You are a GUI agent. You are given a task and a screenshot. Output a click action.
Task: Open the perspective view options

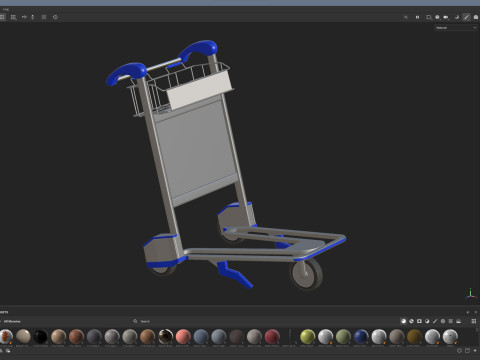pos(438,17)
